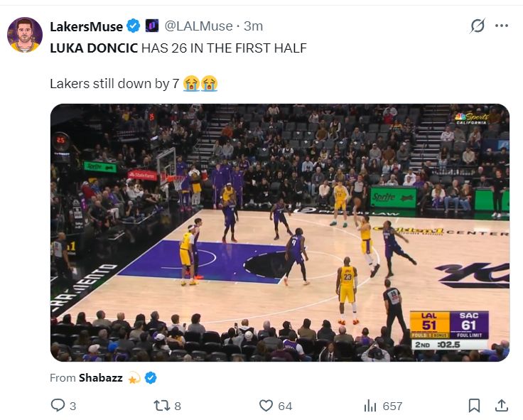This screenshot has width=523, height=420.
Task: Click the verified badge next to Shabazz
Action: pyautogui.click(x=151, y=378)
